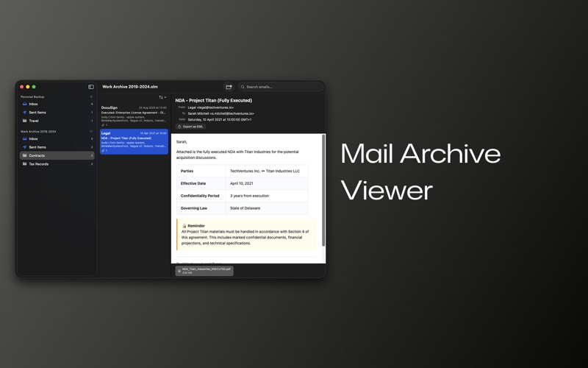Click the Governing Law label cell
Viewport: 588px width, 368px height.
click(201, 208)
